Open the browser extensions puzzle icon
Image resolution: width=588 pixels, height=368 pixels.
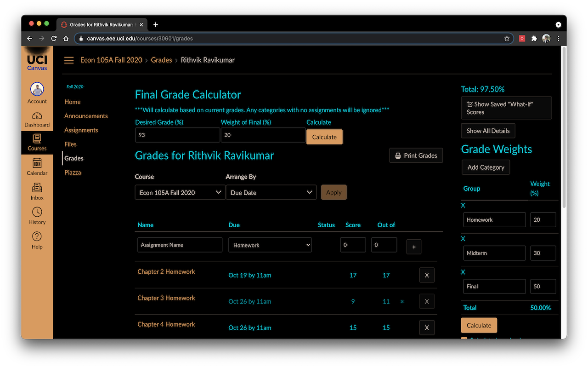[x=534, y=39]
